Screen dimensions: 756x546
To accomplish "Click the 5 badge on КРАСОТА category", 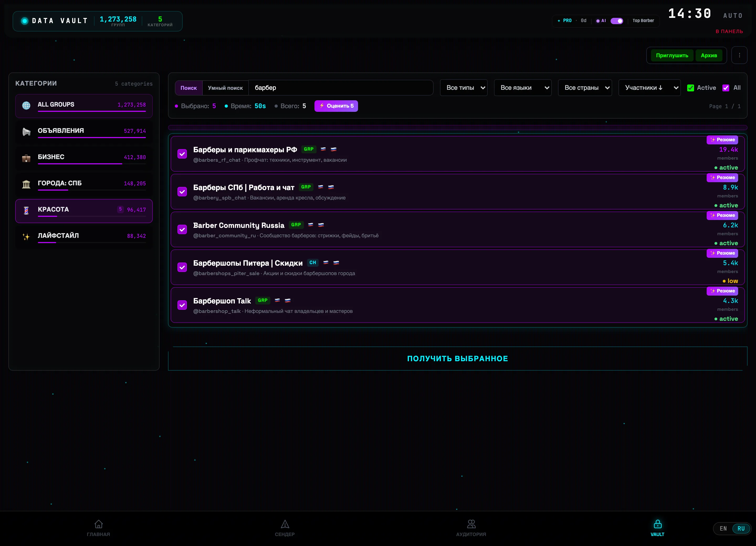I will pyautogui.click(x=120, y=209).
